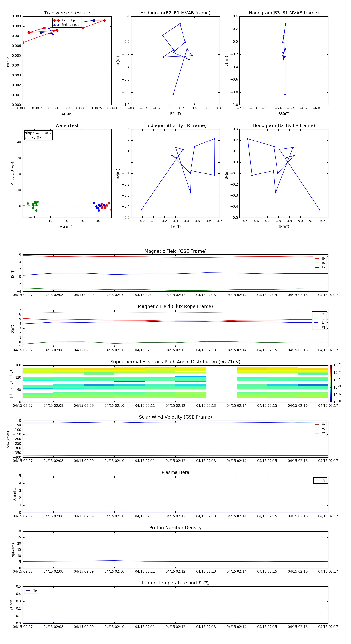Viewport: 351px width, 644px height.
Task: Click the "Magnetic Field (GSE Frame)" title
Action: (175, 251)
